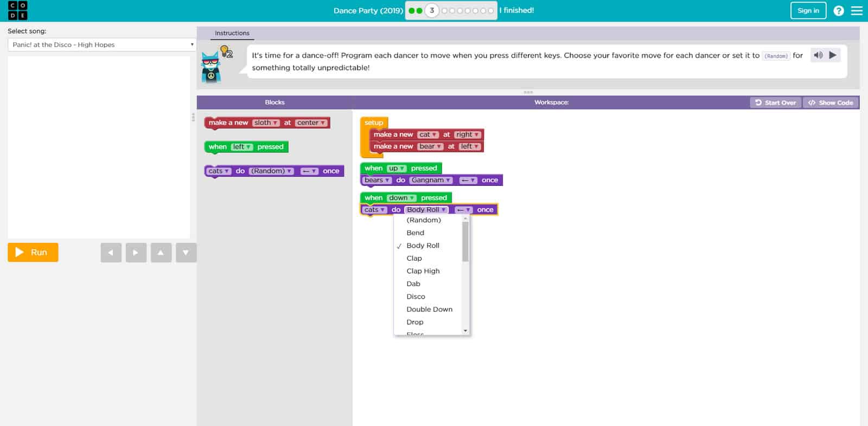Screen dimensions: 868x426
Task: Switch to the Instructions tab
Action: coord(232,33)
